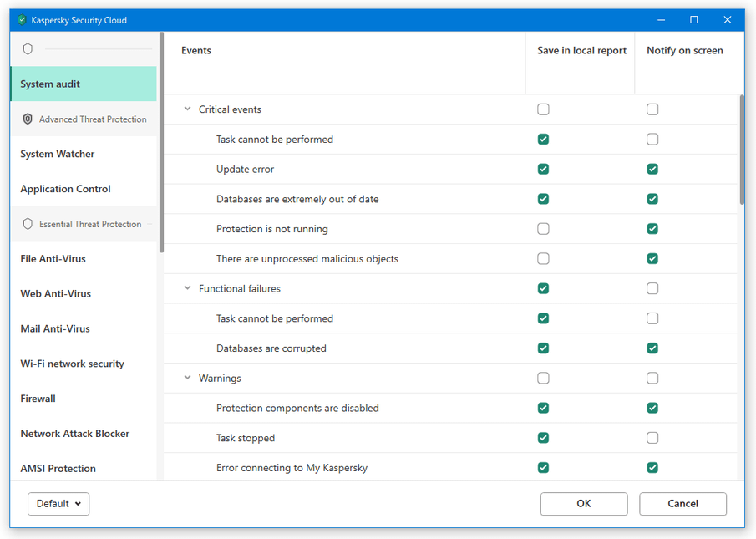The image size is (756, 539).
Task: Uncheck Error connecting to My Kaspersky local report
Action: coord(543,468)
